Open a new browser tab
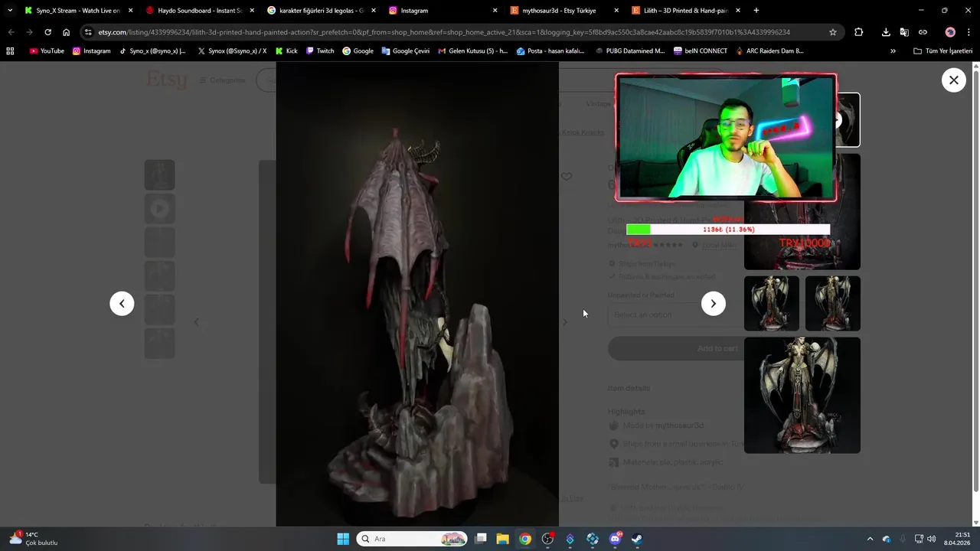Image resolution: width=980 pixels, height=551 pixels. 756,11
